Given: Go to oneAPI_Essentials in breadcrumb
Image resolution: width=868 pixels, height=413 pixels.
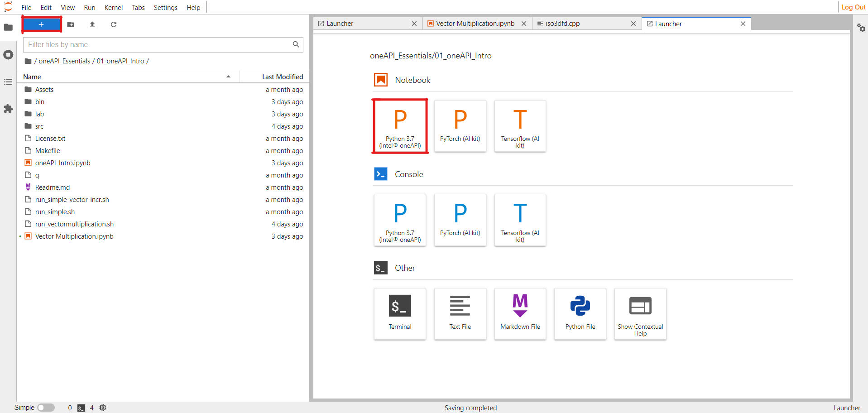Looking at the screenshot, I should 64,61.
